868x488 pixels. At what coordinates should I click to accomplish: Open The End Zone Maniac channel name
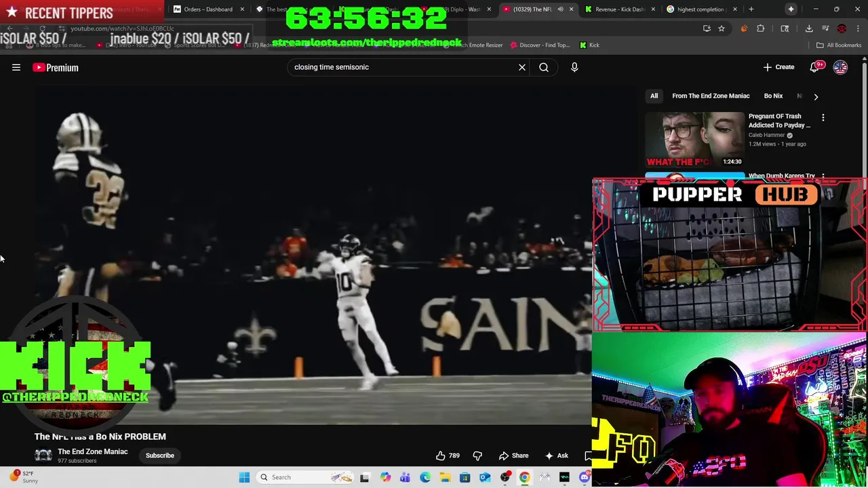point(92,451)
